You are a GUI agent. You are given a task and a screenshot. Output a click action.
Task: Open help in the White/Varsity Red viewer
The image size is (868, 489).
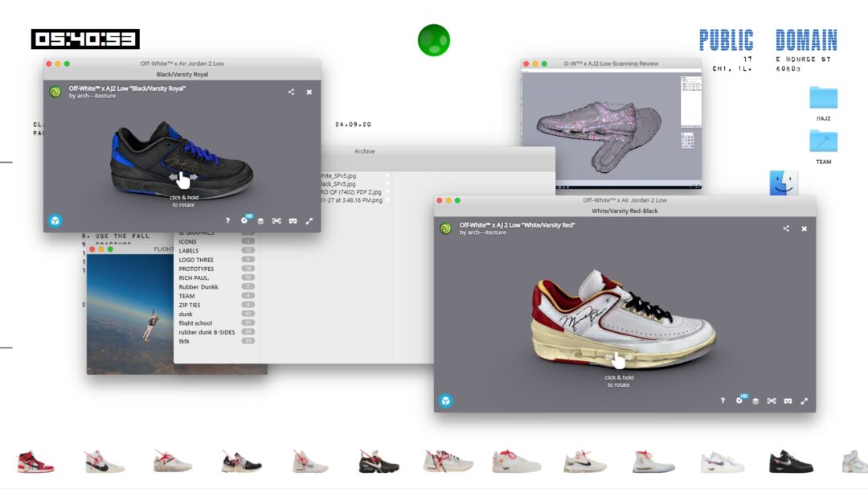(723, 401)
